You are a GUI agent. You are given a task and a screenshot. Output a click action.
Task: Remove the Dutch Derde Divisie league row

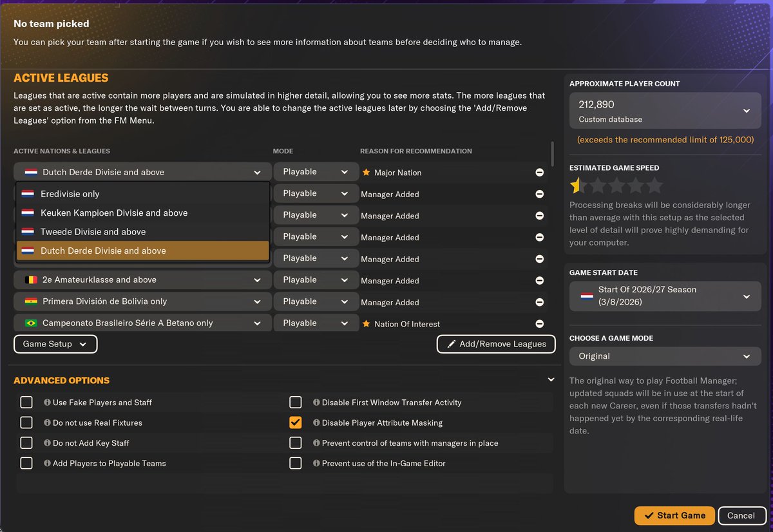(539, 173)
